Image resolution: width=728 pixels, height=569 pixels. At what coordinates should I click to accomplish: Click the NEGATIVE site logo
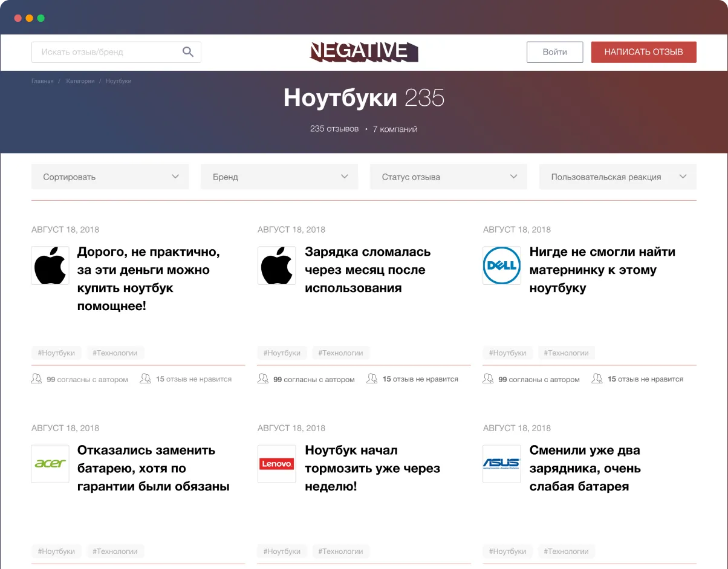click(x=364, y=52)
